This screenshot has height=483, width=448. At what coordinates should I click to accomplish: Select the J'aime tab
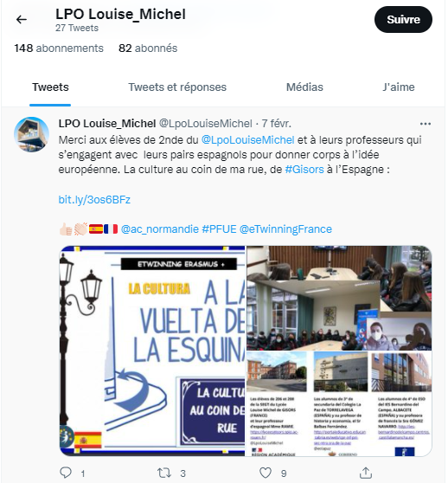tap(399, 87)
